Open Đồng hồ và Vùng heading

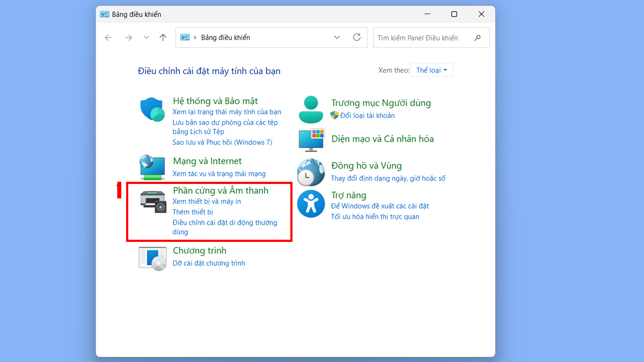[367, 166]
